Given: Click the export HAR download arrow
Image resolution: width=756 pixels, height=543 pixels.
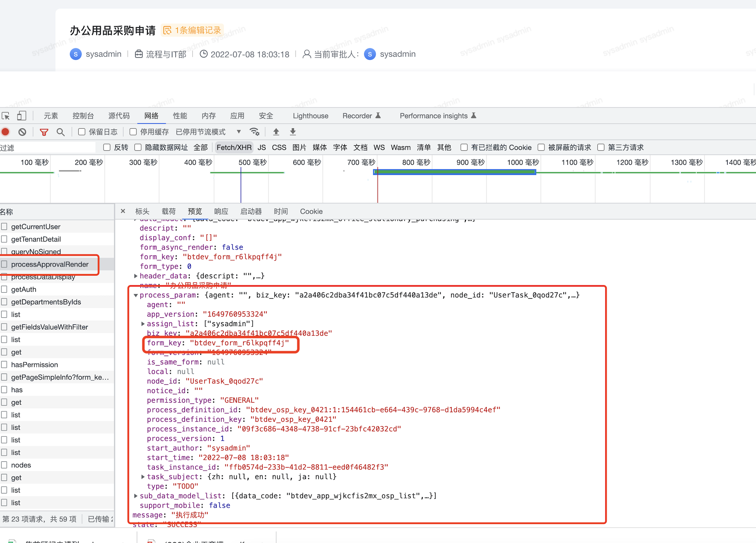Looking at the screenshot, I should (x=293, y=132).
